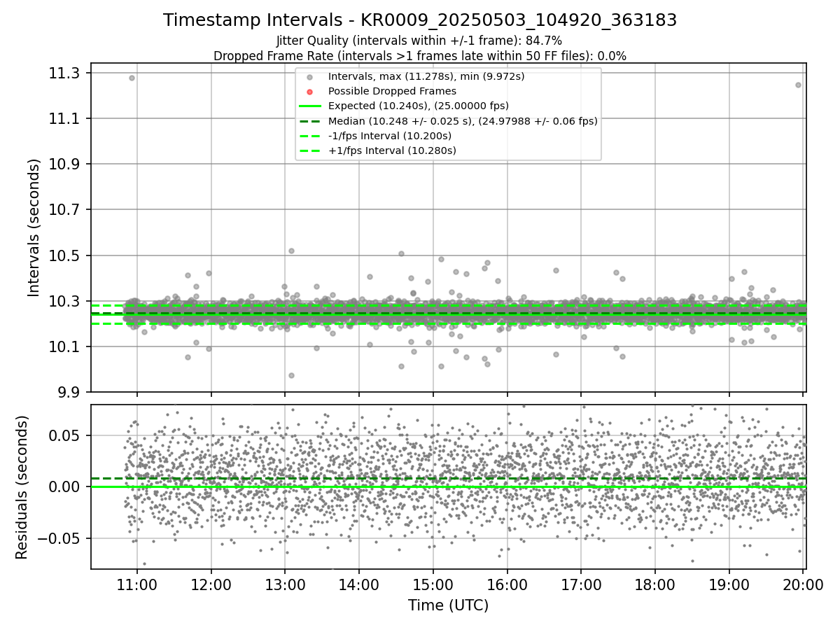Screen dimensions: 840x630
Task: Click legend entry '-1/fps Interval (10.200s)'
Action: (390, 136)
